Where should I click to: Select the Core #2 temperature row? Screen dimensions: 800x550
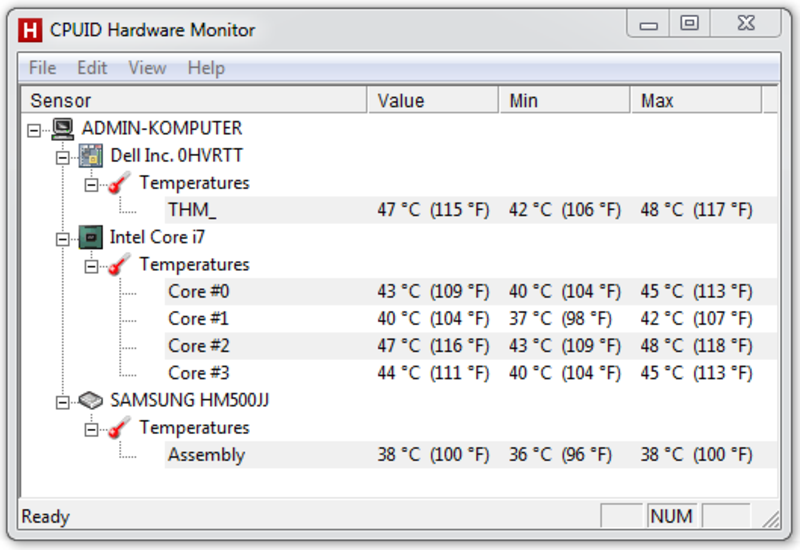click(x=470, y=346)
